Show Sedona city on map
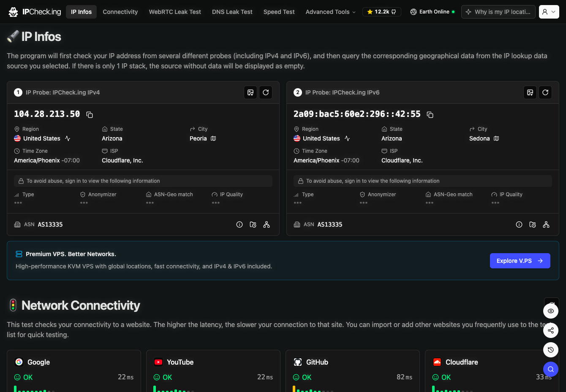 tap(496, 138)
